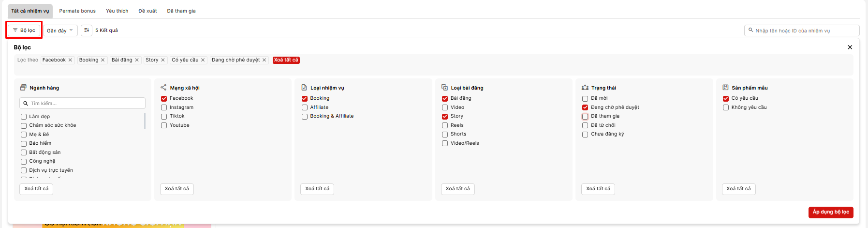This screenshot has width=868, height=228.
Task: Remove the Booking filter chip
Action: pos(103,60)
